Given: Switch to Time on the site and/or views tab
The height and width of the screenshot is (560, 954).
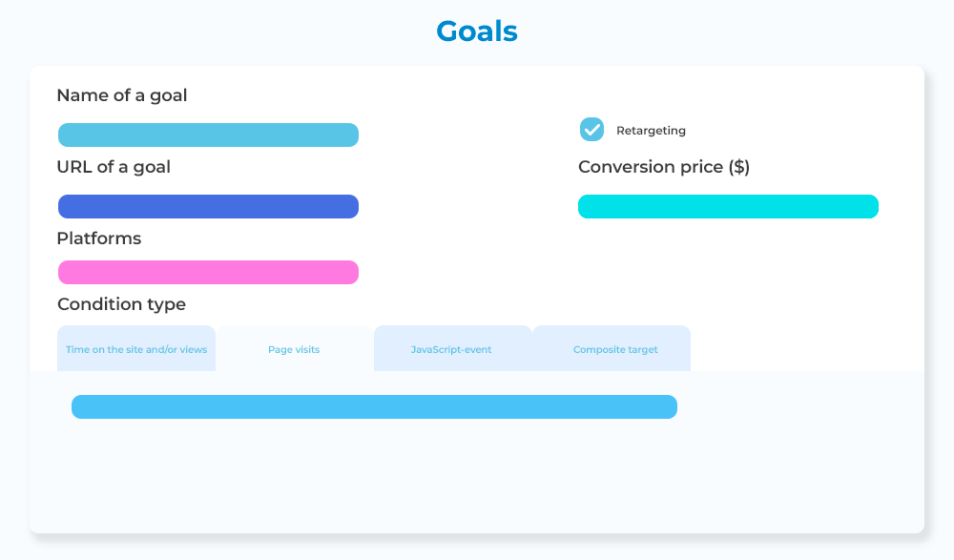Looking at the screenshot, I should click(x=136, y=349).
